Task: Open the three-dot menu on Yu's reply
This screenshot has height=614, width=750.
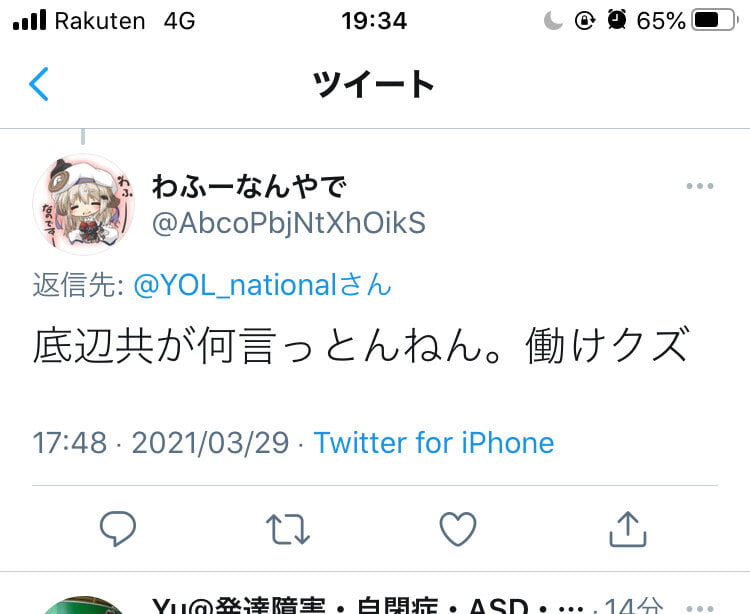Action: click(700, 608)
